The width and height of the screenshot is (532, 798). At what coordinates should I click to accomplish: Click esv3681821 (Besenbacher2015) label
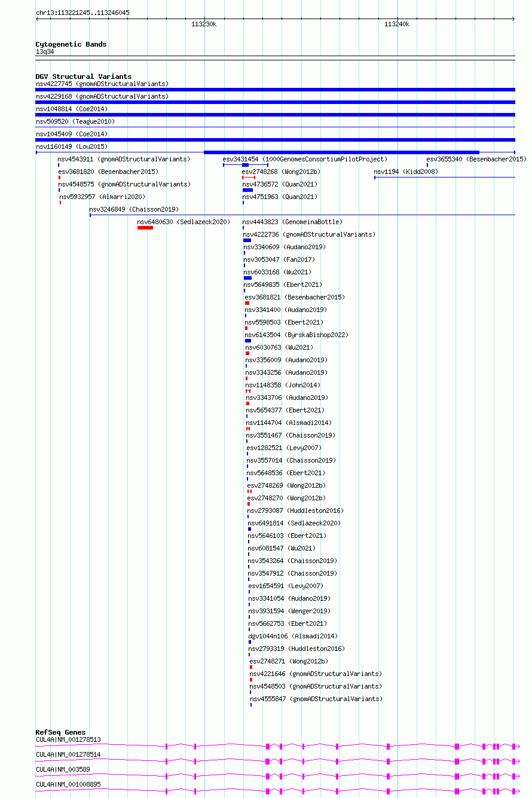(x=295, y=297)
